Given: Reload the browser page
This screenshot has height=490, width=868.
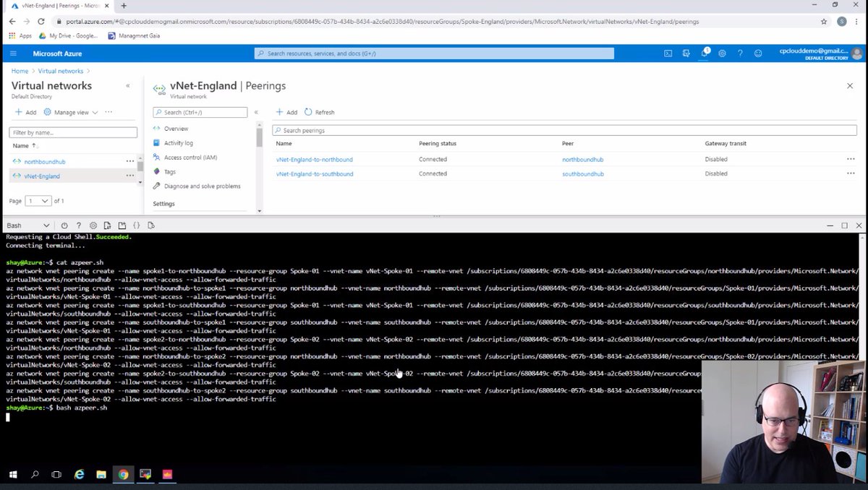Looking at the screenshot, I should (x=41, y=22).
